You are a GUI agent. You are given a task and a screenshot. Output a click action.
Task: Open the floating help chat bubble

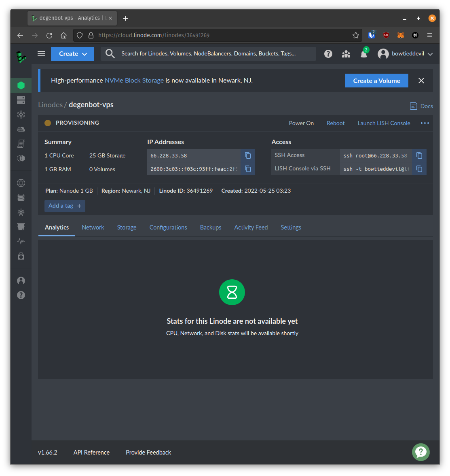(421, 452)
